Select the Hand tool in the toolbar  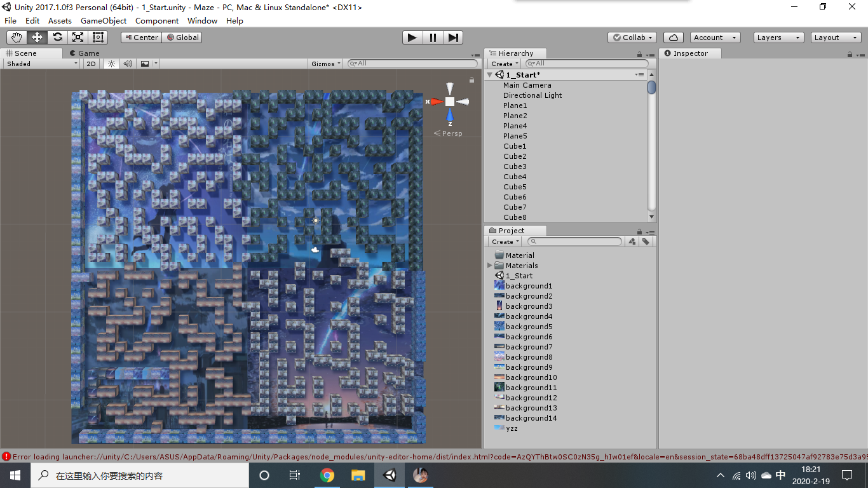point(16,37)
